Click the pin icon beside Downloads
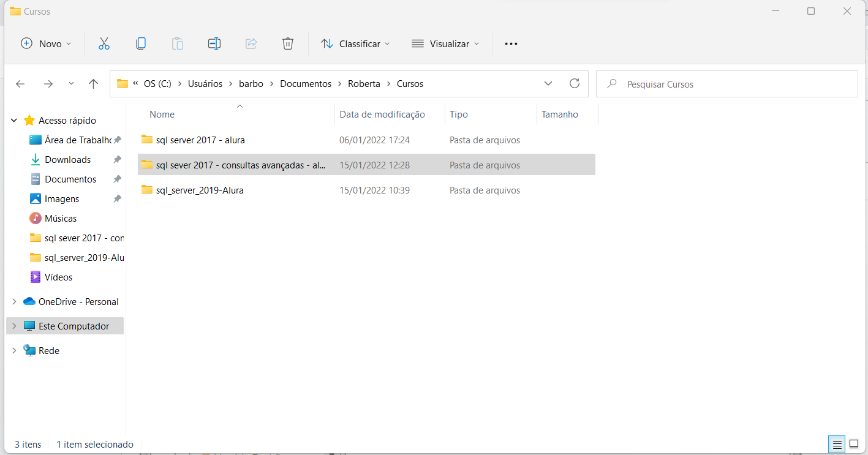This screenshot has height=455, width=868. pos(117,159)
